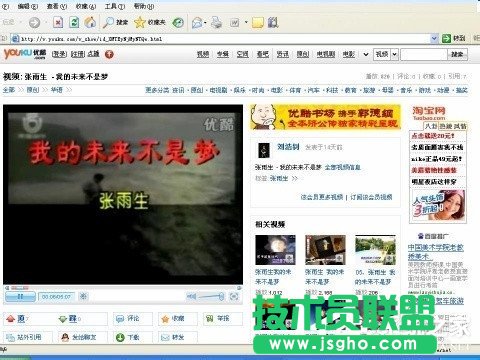The width and height of the screenshot is (480, 360).
Task: Click the Stop loading icon
Action: pyautogui.click(x=58, y=23)
